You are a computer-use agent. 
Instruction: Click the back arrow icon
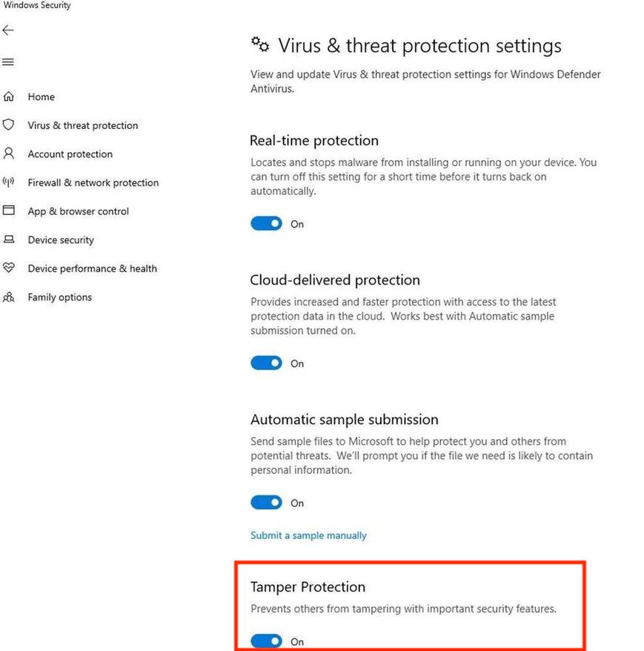[8, 30]
